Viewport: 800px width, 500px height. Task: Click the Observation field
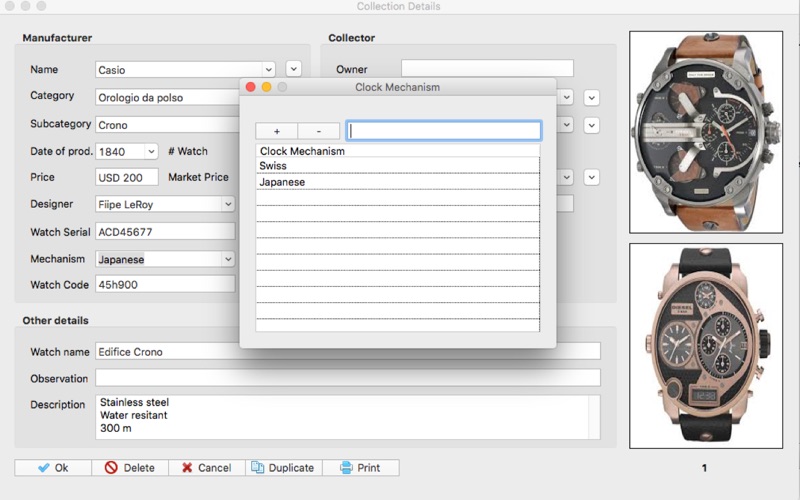point(347,378)
